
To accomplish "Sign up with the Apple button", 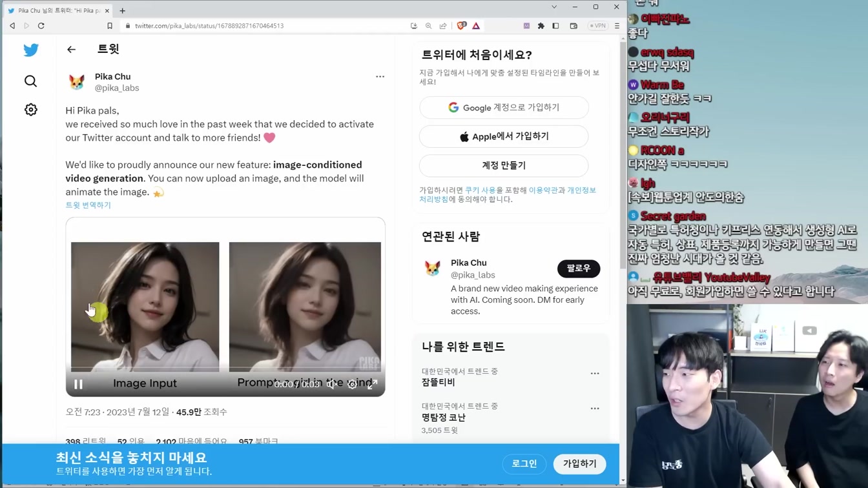I will point(504,137).
